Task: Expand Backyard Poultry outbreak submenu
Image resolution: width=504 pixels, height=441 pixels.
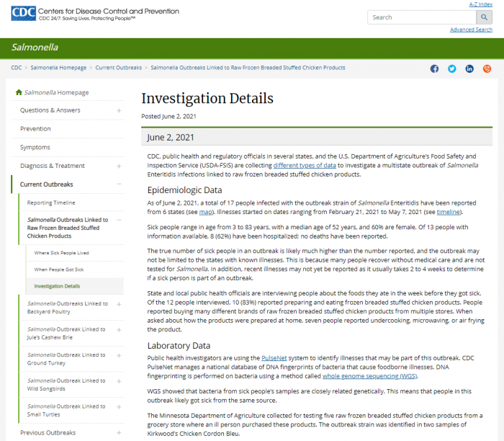Action: [119, 304]
